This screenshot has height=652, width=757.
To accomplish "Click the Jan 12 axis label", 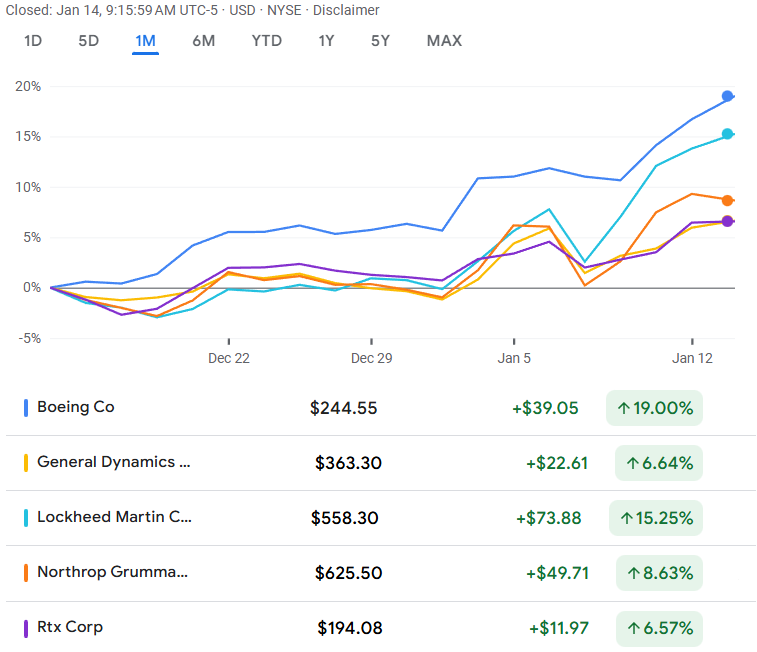I will pyautogui.click(x=692, y=358).
